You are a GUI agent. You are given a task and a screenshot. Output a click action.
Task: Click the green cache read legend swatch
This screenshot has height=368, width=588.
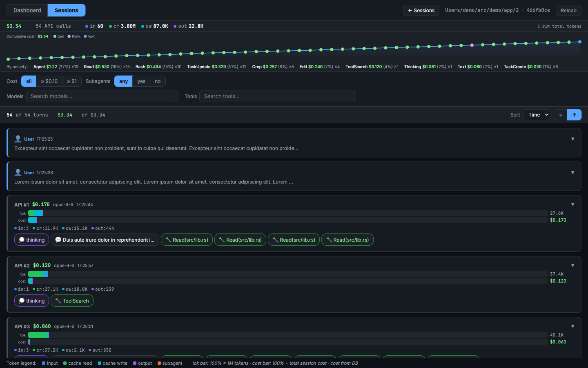point(65,363)
